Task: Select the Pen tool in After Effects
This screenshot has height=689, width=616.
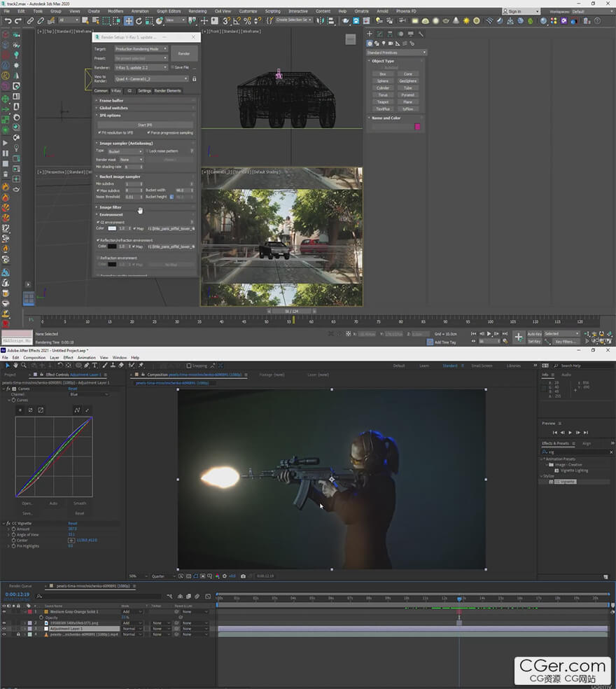Action: pos(87,365)
